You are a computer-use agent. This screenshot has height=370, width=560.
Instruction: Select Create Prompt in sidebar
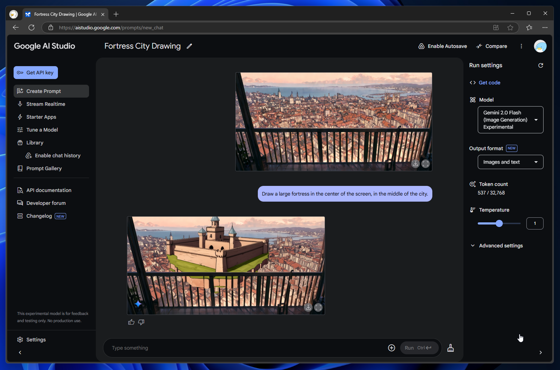tap(51, 91)
